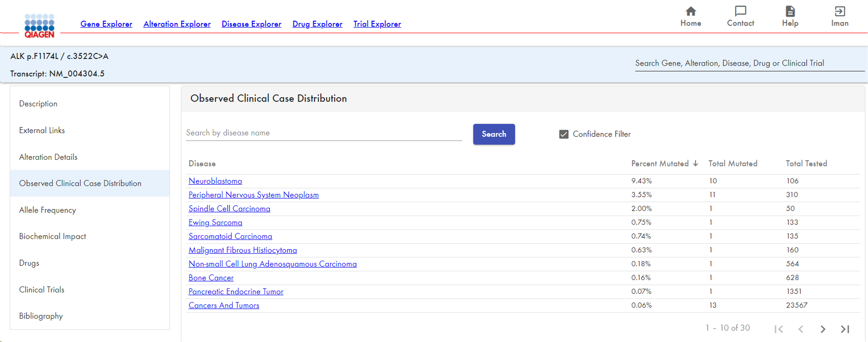Open Drug Explorer
868x342 pixels.
click(317, 24)
